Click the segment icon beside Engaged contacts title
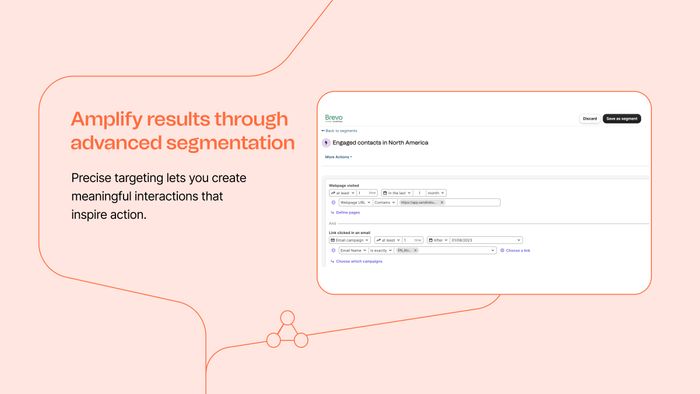This screenshot has height=394, width=700. pos(326,143)
